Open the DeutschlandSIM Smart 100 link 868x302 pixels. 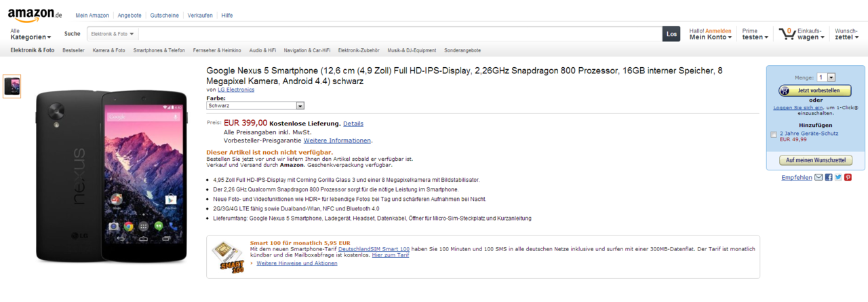pyautogui.click(x=374, y=249)
